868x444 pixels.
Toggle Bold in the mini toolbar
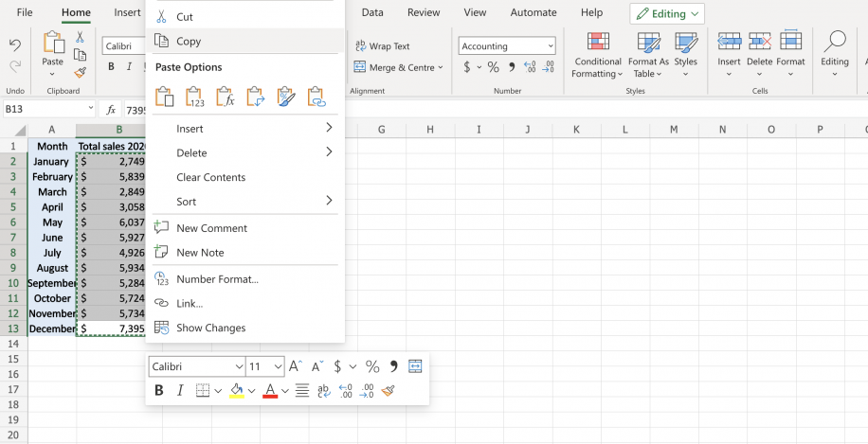(x=159, y=391)
